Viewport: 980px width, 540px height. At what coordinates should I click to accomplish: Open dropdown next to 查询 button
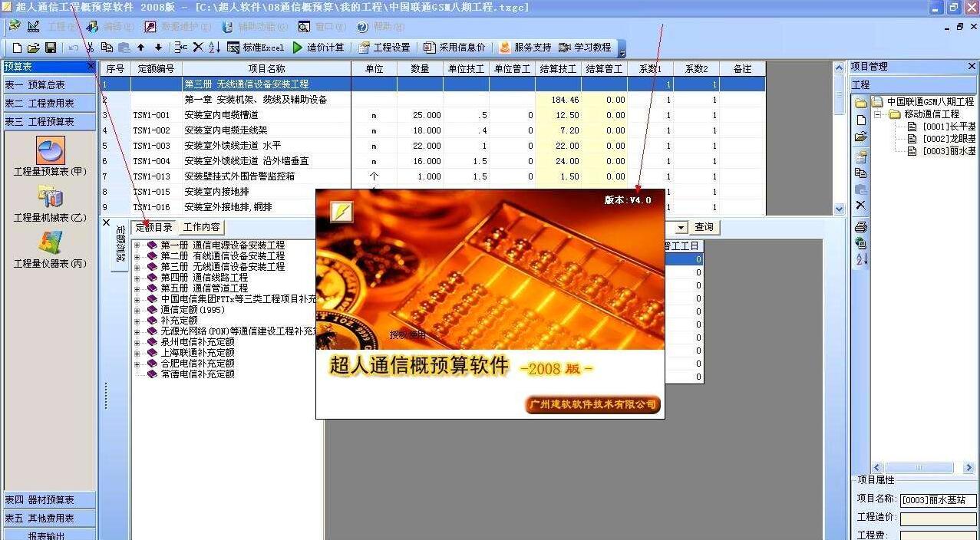point(681,228)
